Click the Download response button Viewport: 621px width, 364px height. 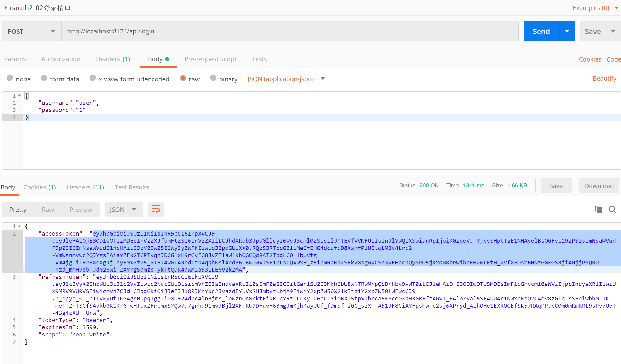tap(599, 186)
